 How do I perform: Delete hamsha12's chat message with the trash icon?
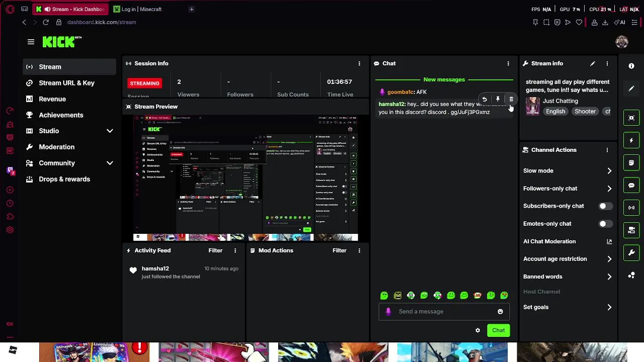[x=511, y=100]
